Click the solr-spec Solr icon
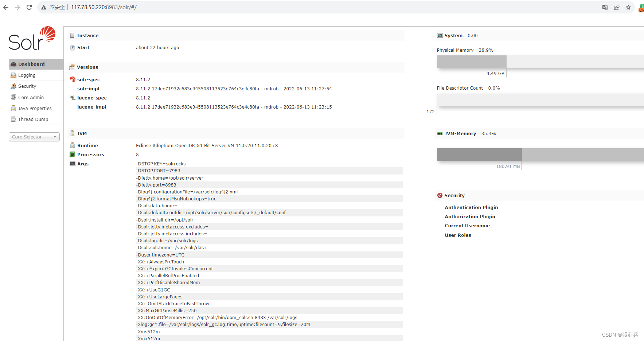This screenshot has width=644, height=341. pyautogui.click(x=73, y=79)
